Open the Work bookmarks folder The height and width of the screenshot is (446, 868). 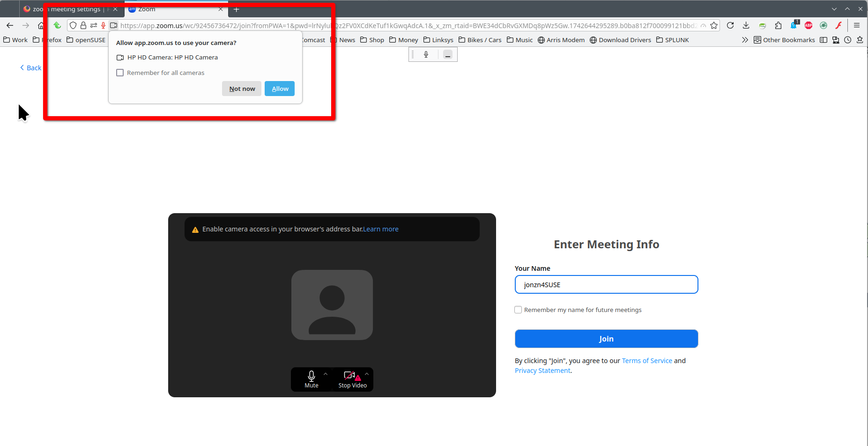15,40
